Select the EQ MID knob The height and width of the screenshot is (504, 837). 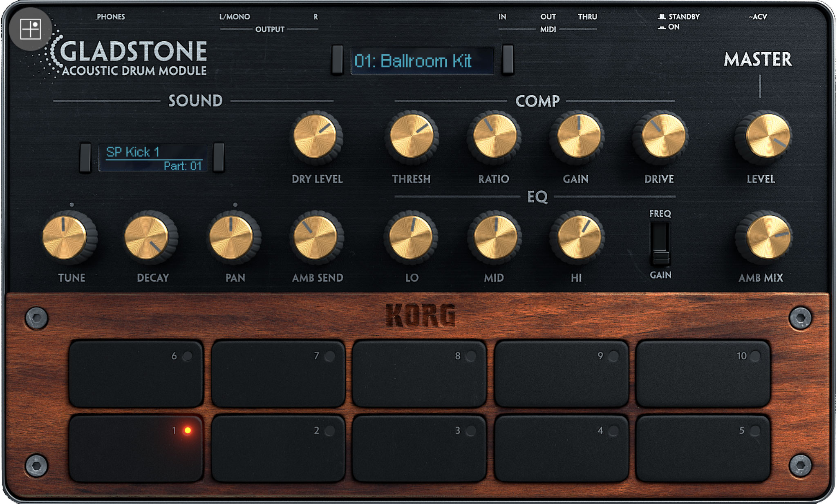click(x=495, y=237)
